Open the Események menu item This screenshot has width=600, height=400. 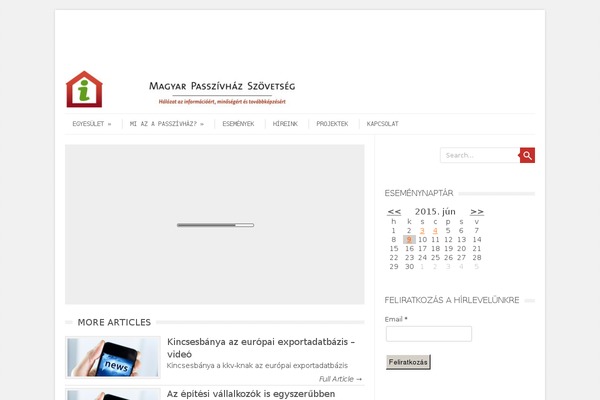click(x=238, y=124)
